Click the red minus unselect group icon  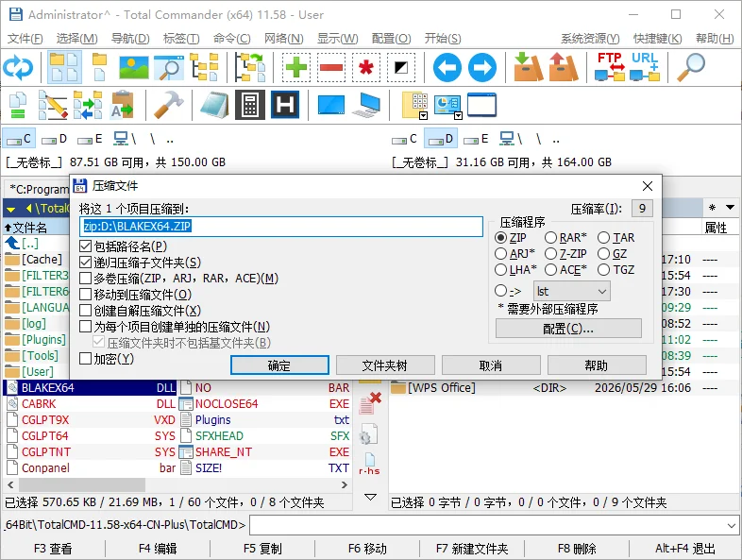(x=331, y=68)
